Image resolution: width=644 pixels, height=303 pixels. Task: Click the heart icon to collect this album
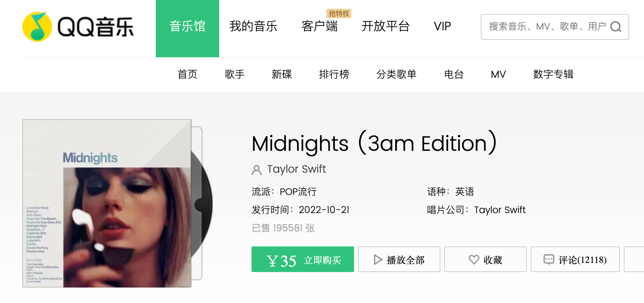pyautogui.click(x=473, y=259)
